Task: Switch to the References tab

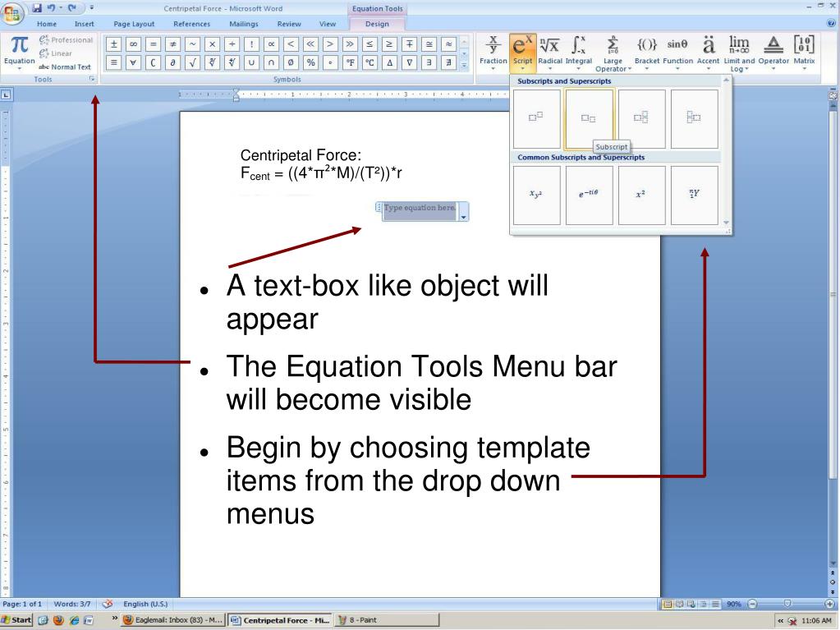Action: tap(192, 24)
